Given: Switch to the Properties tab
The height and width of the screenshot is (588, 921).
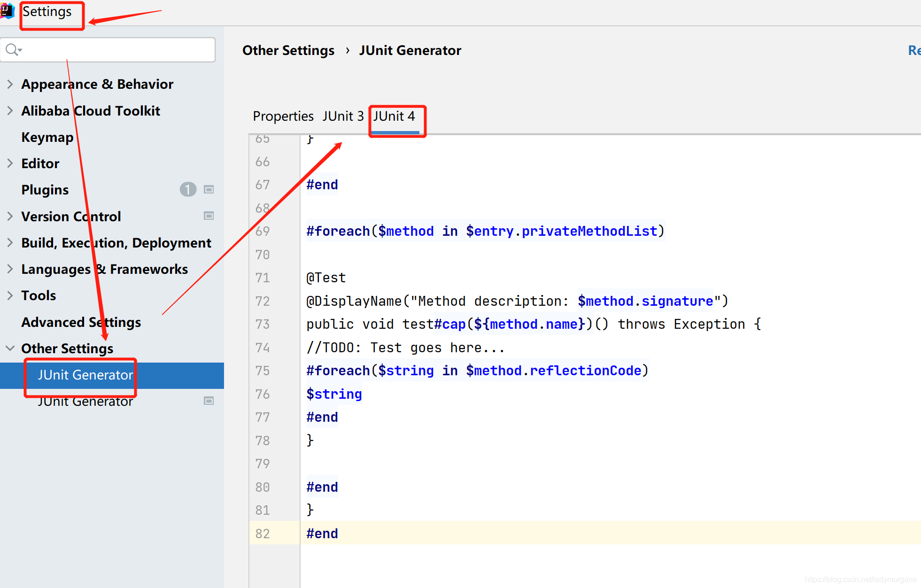Looking at the screenshot, I should click(x=283, y=116).
